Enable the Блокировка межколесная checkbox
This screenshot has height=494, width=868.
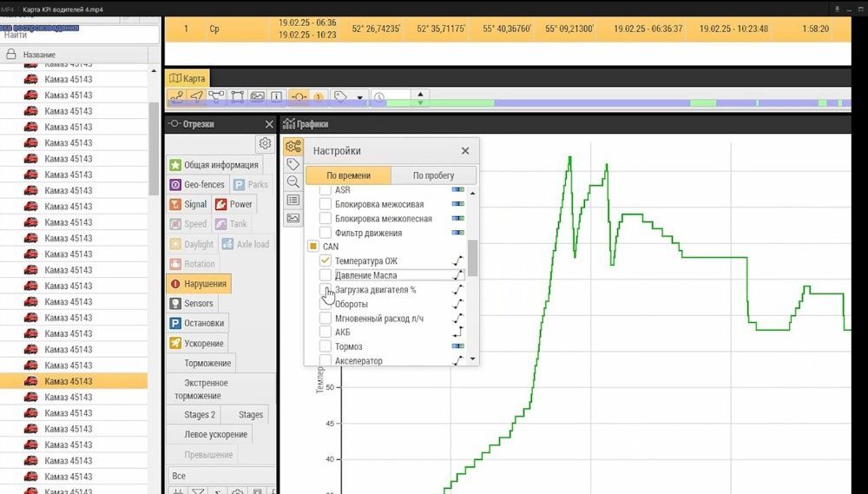[325, 219]
